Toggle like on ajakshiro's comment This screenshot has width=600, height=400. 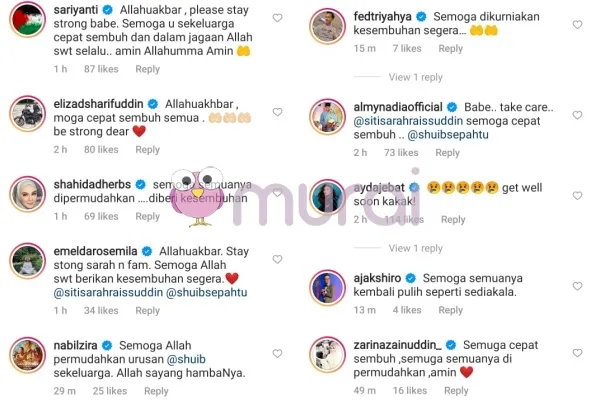[x=577, y=286]
